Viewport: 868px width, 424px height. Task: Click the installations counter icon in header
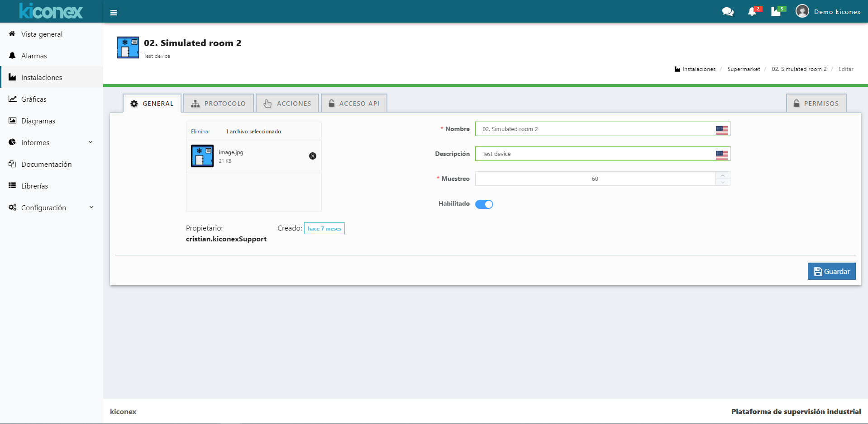pyautogui.click(x=776, y=12)
